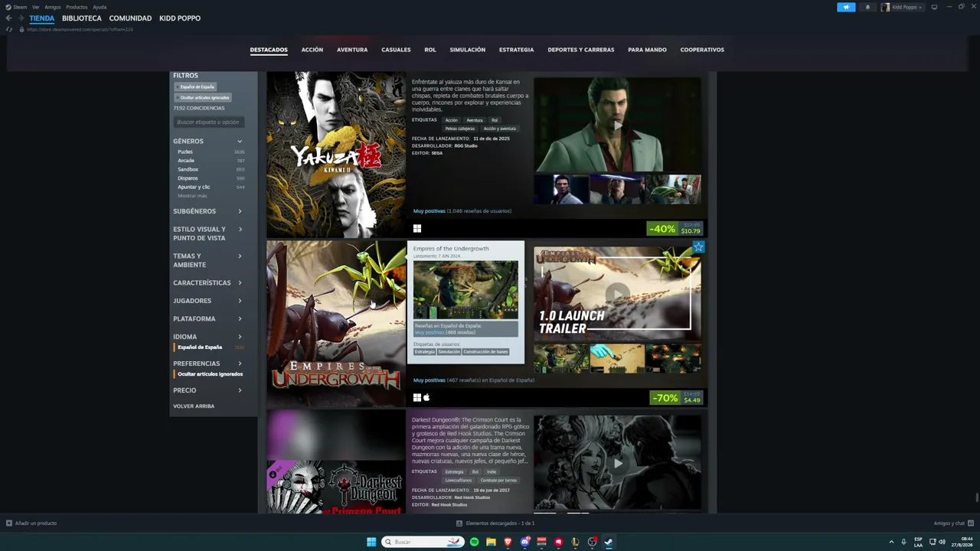Open the Deportes y carreras tab
The width and height of the screenshot is (980, 551).
click(x=581, y=50)
